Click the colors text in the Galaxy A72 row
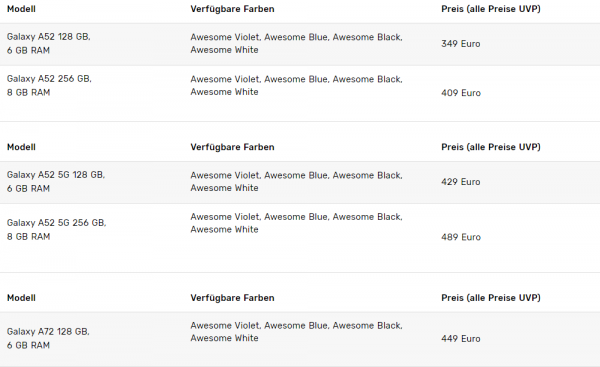Image resolution: width=600 pixels, height=367 pixels. coord(297,332)
